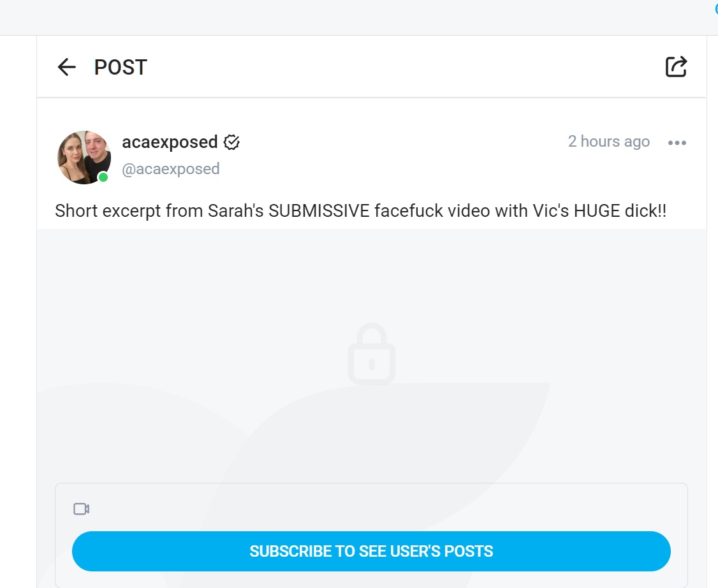Click the post caption text
718x588 pixels.
tap(360, 210)
